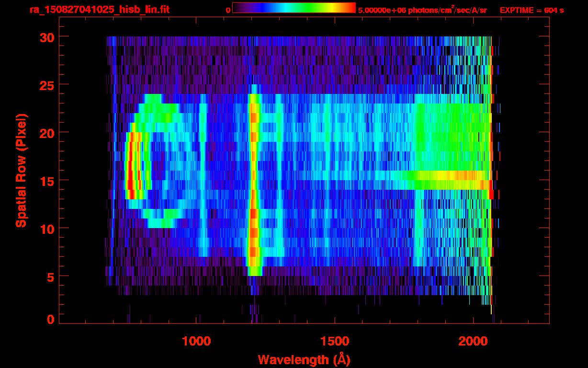Screen dimensions: 588x368
Task: Select the color bar minimum label 0
Action: coord(228,10)
